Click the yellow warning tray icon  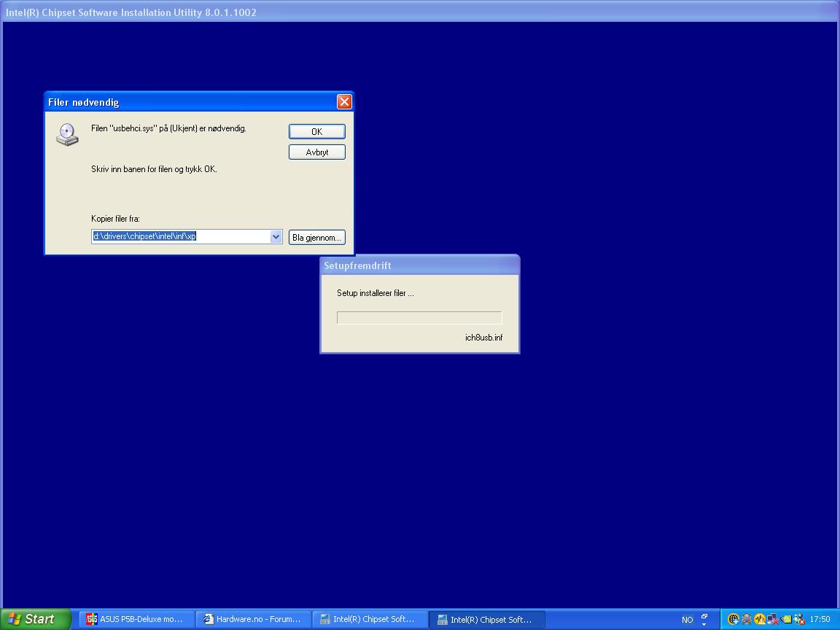point(760,619)
